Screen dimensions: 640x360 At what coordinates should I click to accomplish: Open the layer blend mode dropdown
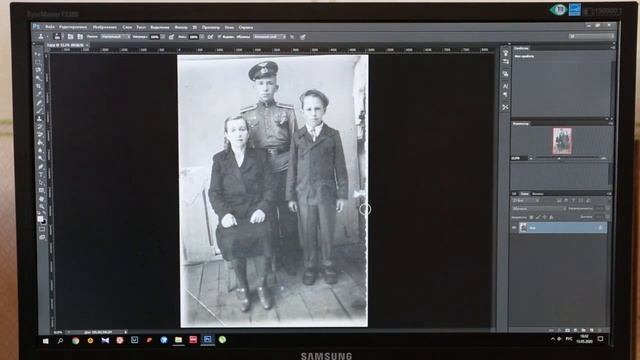pyautogui.click(x=539, y=209)
